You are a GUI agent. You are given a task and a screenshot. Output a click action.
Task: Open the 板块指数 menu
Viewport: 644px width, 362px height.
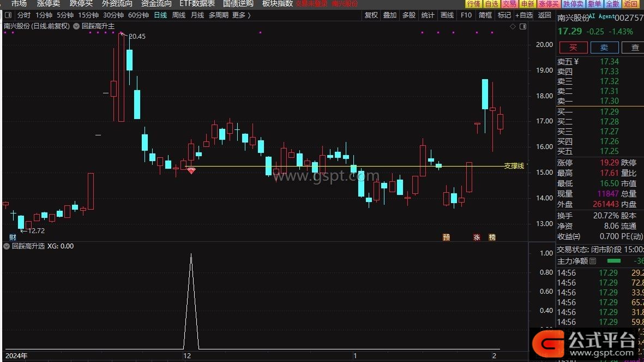[278, 4]
